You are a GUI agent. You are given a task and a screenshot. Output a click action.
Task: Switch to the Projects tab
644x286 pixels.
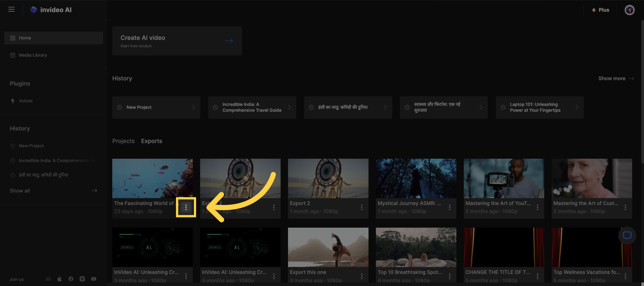click(x=123, y=141)
